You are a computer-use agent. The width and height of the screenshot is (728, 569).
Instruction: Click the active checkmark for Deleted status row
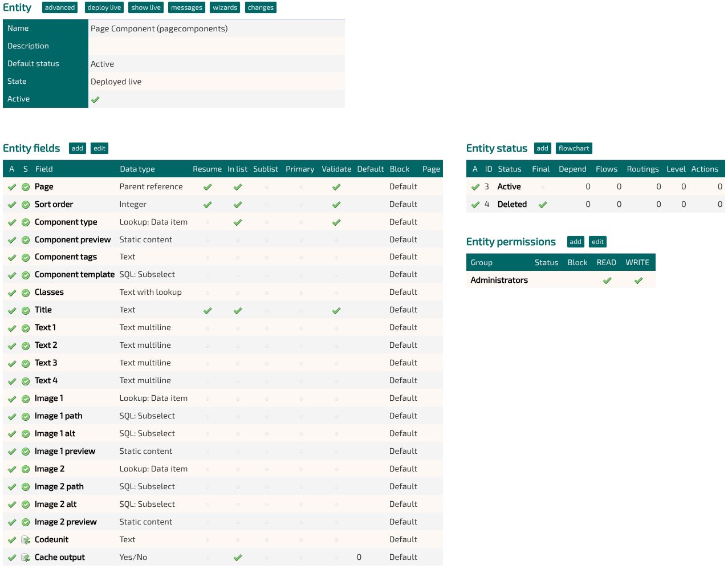tap(475, 205)
